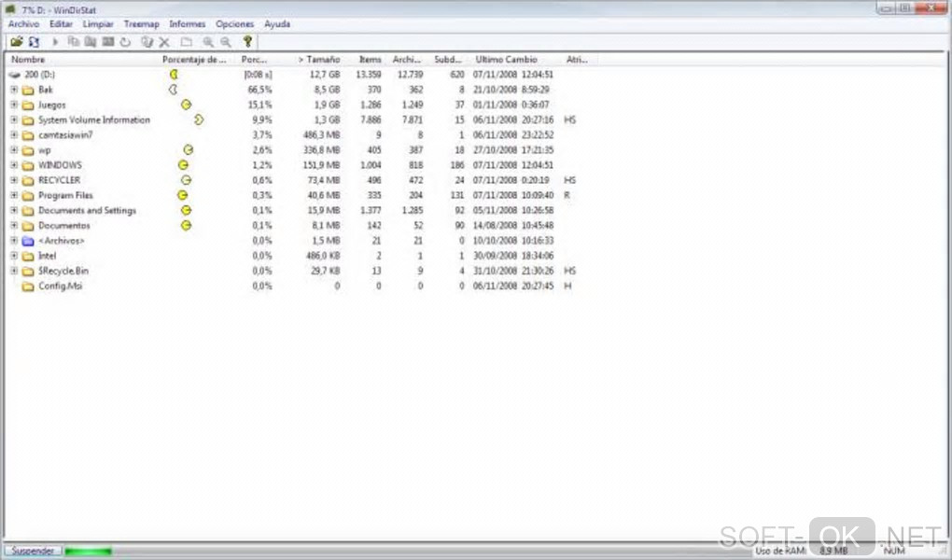Screen dimensions: 952x560
Task: Click the Delete to Recycle Bin toolbar icon
Action: click(x=147, y=42)
